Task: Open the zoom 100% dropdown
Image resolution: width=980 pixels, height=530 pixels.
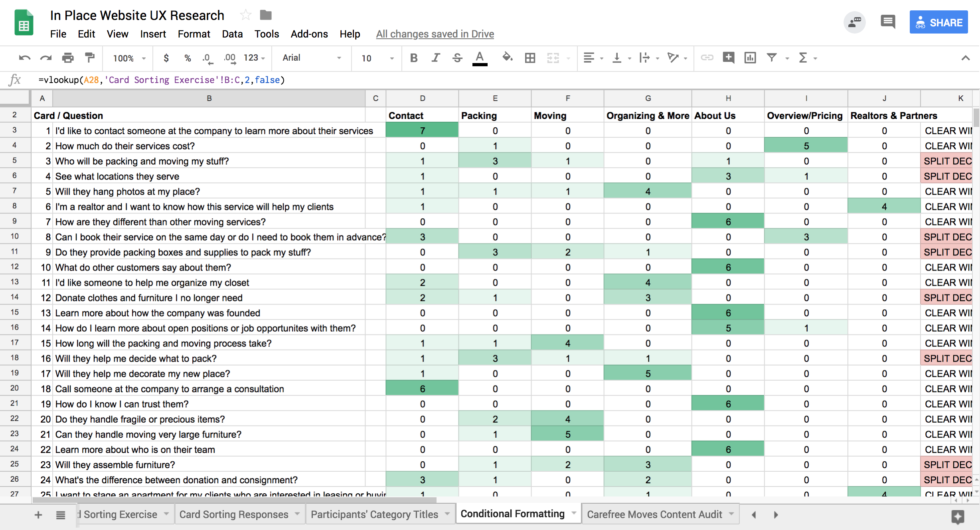Action: click(129, 58)
